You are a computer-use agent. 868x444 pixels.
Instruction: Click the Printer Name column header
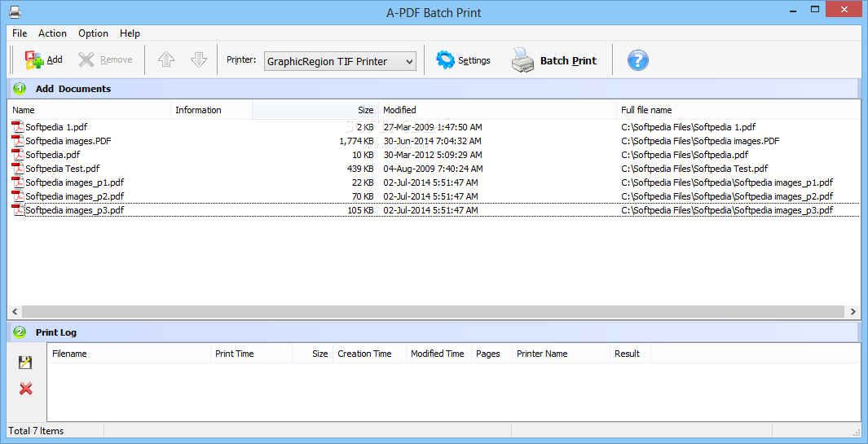561,354
